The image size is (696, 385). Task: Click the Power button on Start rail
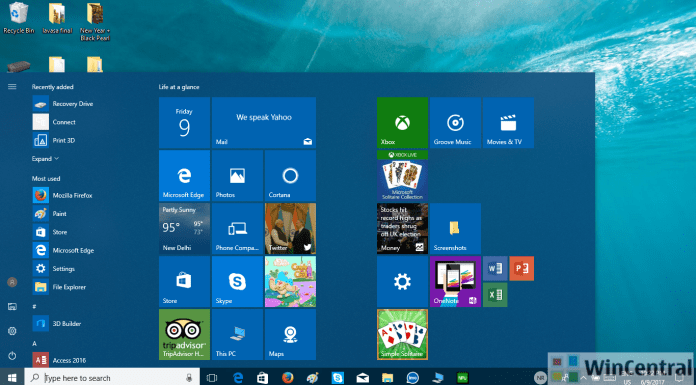tap(12, 355)
